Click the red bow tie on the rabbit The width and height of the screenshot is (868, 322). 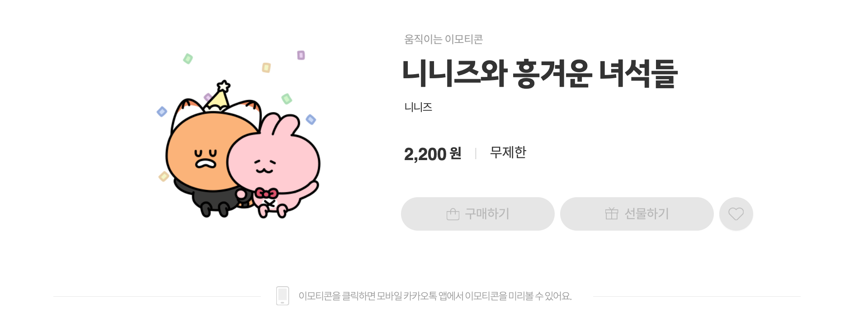266,194
